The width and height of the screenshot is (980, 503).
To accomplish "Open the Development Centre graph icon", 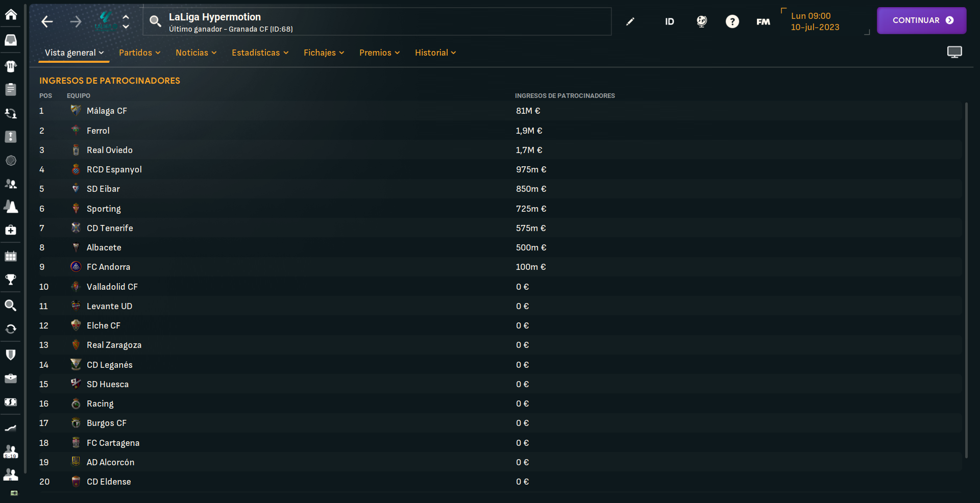I will [x=11, y=428].
